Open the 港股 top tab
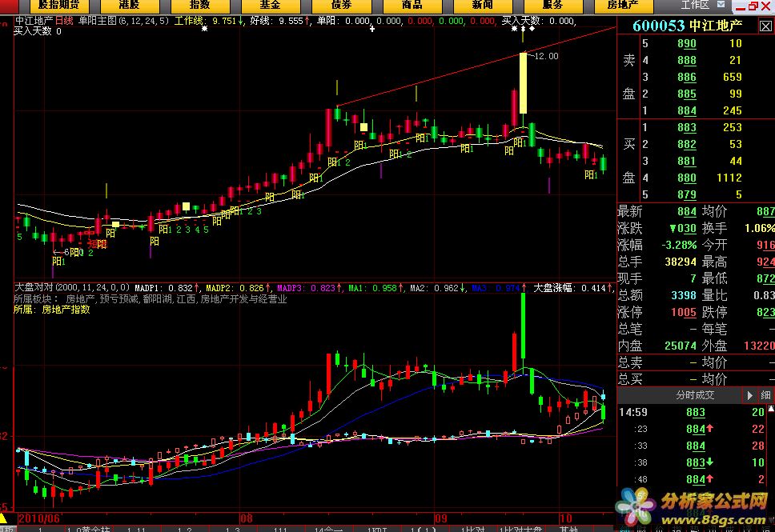The height and width of the screenshot is (532, 775). (x=130, y=6)
